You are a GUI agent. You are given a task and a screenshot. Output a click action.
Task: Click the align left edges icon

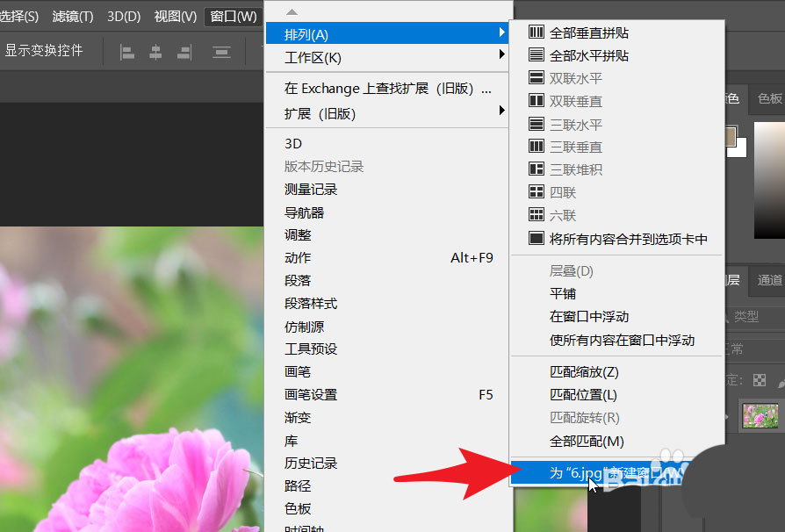coord(127,52)
